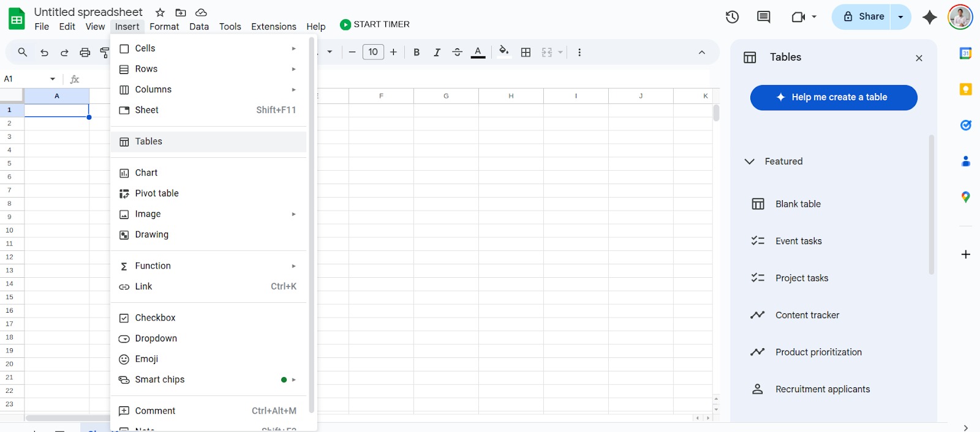This screenshot has width=980, height=432.
Task: Open Google Maps side panel icon
Action: click(965, 197)
